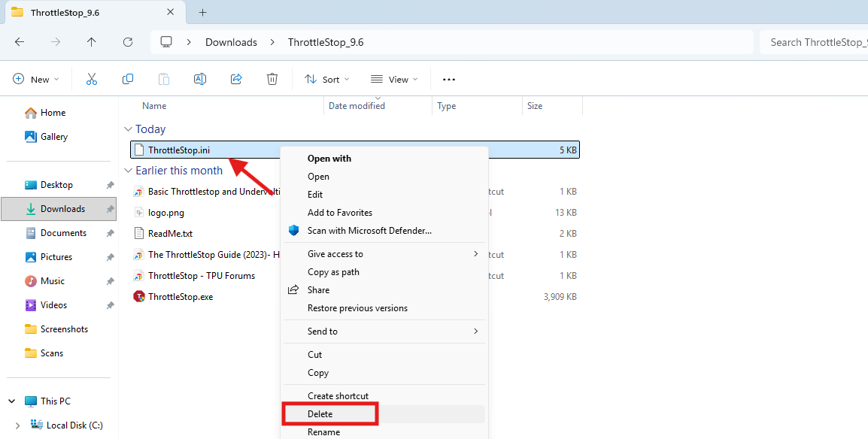This screenshot has width=868, height=439.
Task: Click the This PC monitor icon in address bar
Action: click(165, 42)
